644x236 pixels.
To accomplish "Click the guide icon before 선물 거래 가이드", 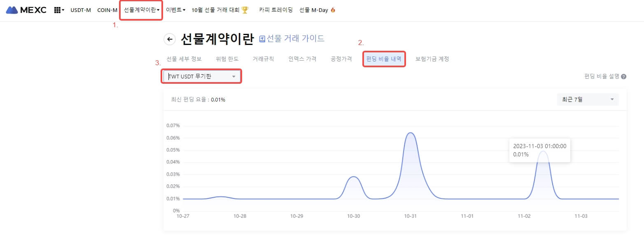I will click(262, 39).
